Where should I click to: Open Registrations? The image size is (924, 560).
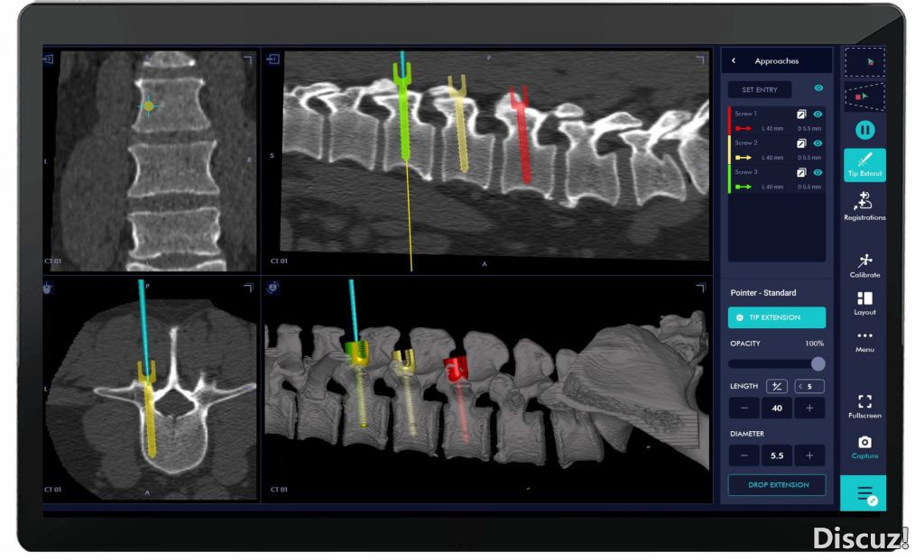(864, 206)
